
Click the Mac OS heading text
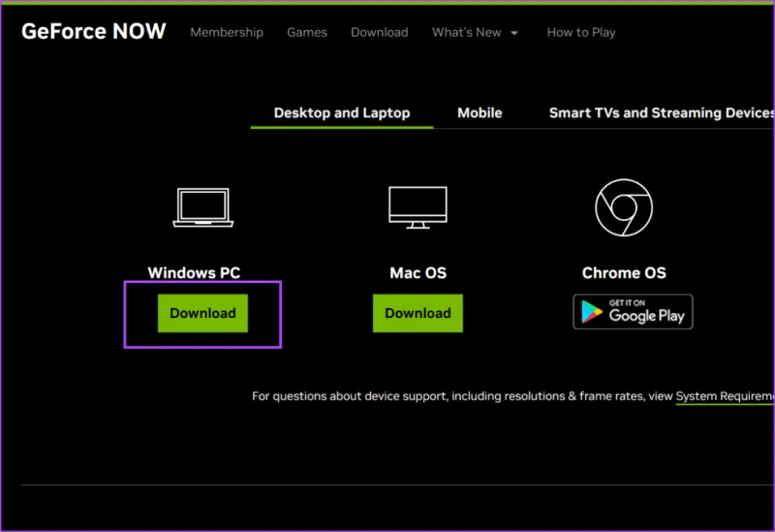tap(418, 273)
